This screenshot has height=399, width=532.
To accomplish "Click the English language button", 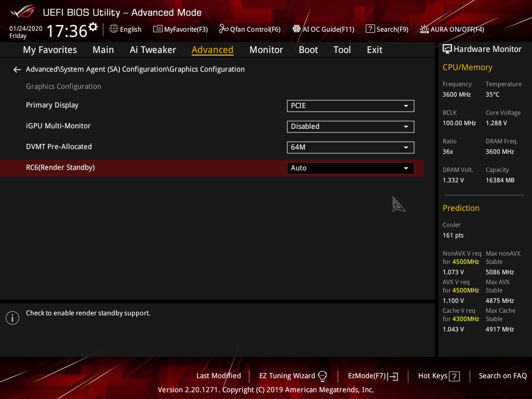I will (130, 29).
